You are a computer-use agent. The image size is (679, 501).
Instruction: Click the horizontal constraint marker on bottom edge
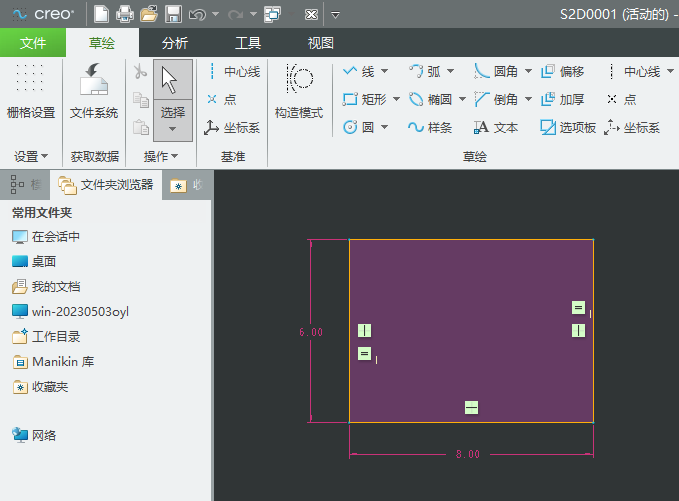(x=471, y=407)
